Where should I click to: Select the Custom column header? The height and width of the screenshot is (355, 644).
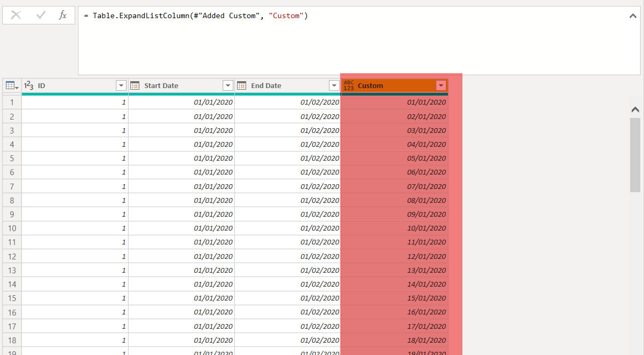pyautogui.click(x=395, y=85)
